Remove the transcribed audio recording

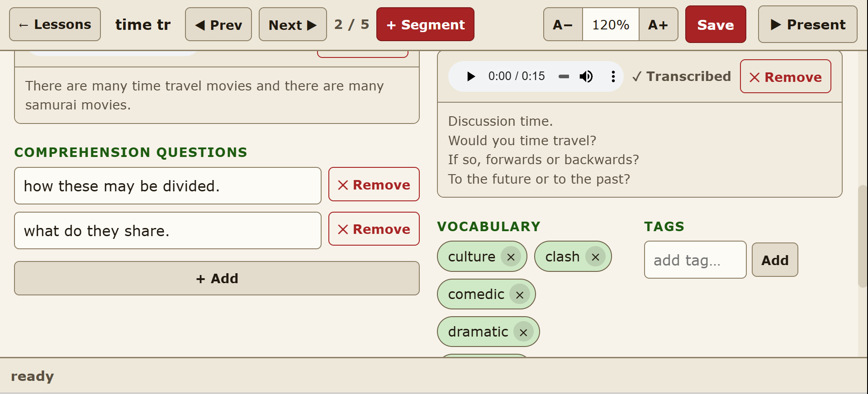(x=786, y=76)
